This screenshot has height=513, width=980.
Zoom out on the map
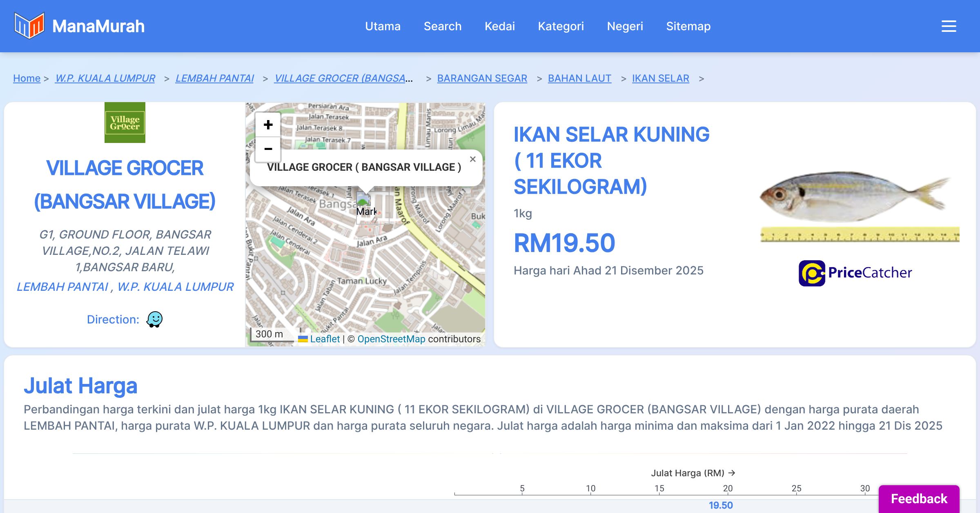tap(268, 149)
